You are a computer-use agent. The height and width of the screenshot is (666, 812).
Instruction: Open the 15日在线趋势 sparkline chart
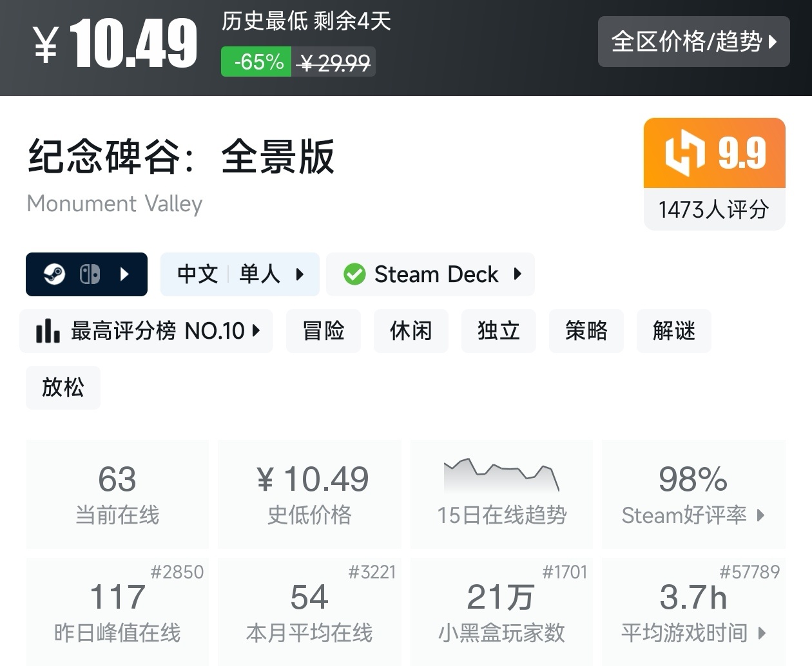501,477
